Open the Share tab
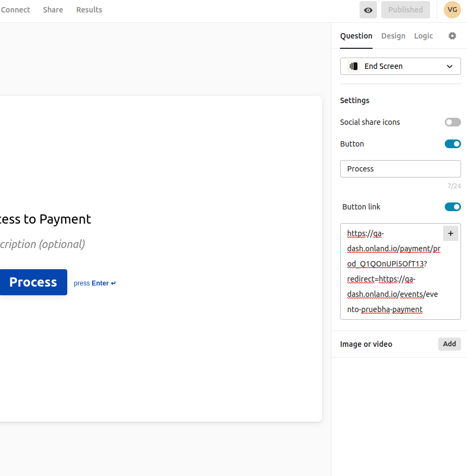Screen dimensions: 467x476 (53, 10)
